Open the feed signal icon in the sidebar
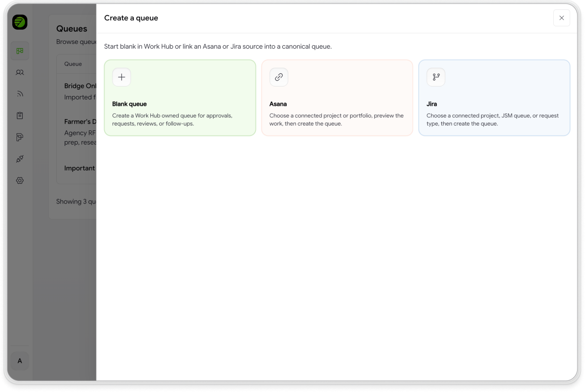The image size is (585, 392). tap(20, 94)
